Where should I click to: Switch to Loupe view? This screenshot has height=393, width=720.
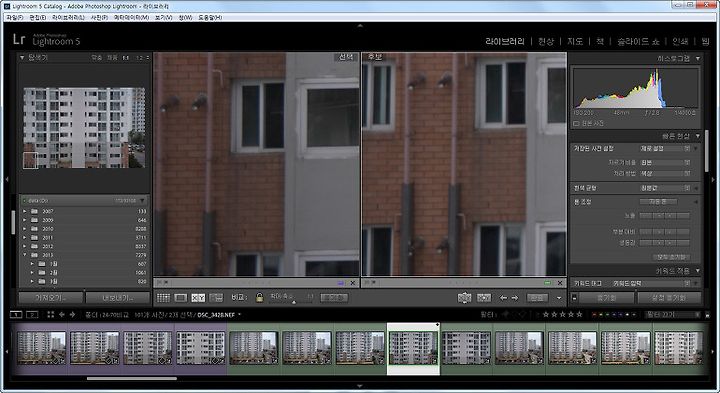pyautogui.click(x=180, y=298)
